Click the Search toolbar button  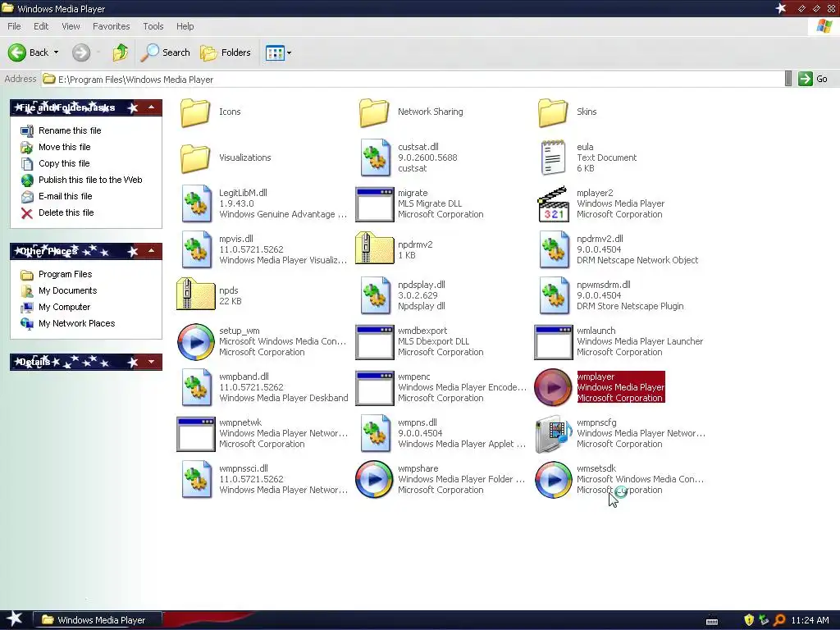point(166,52)
